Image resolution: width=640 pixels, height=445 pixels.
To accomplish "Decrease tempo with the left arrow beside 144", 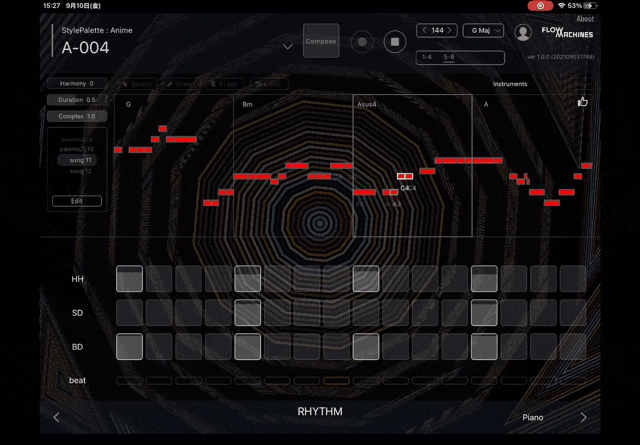I will (x=424, y=30).
